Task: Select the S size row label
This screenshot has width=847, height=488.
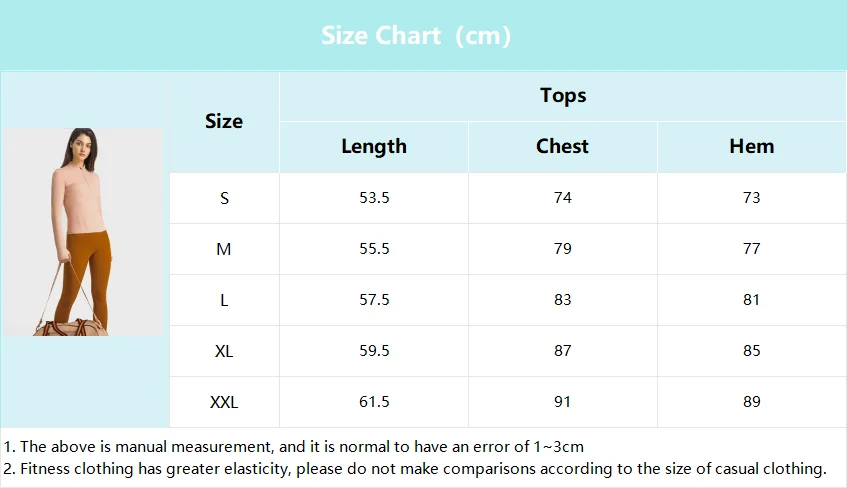Action: (x=224, y=198)
